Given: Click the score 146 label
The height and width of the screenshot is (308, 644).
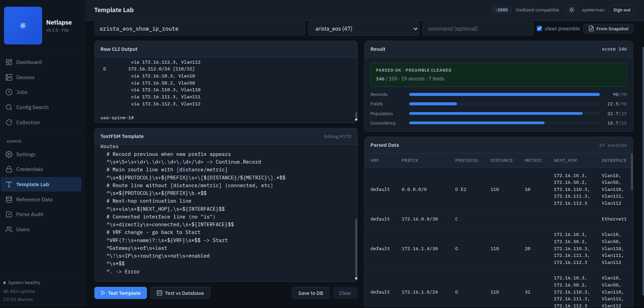Looking at the screenshot, I should [x=614, y=49].
